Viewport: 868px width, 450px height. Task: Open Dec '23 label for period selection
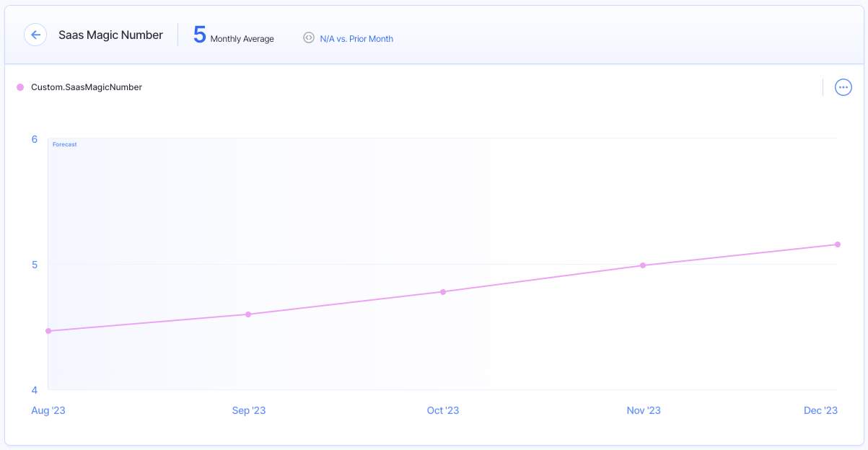pyautogui.click(x=820, y=410)
